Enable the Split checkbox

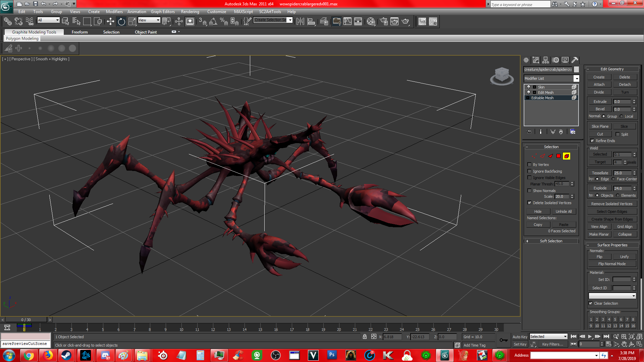(618, 134)
